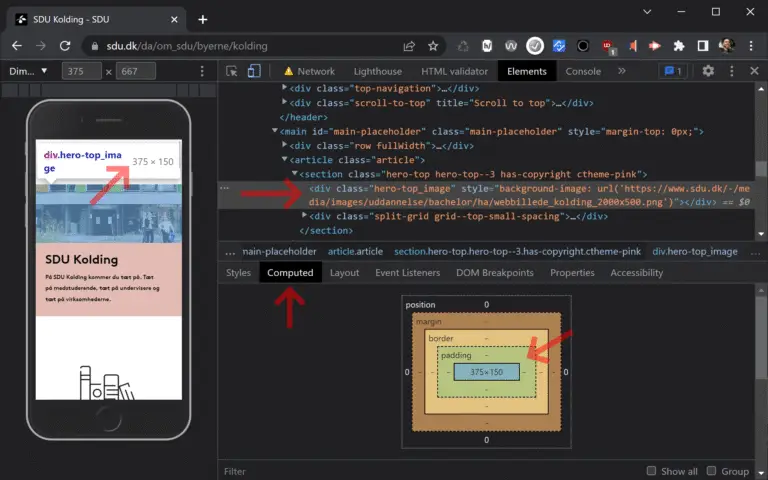
Task: Open the HTML validator tab
Action: (x=455, y=72)
